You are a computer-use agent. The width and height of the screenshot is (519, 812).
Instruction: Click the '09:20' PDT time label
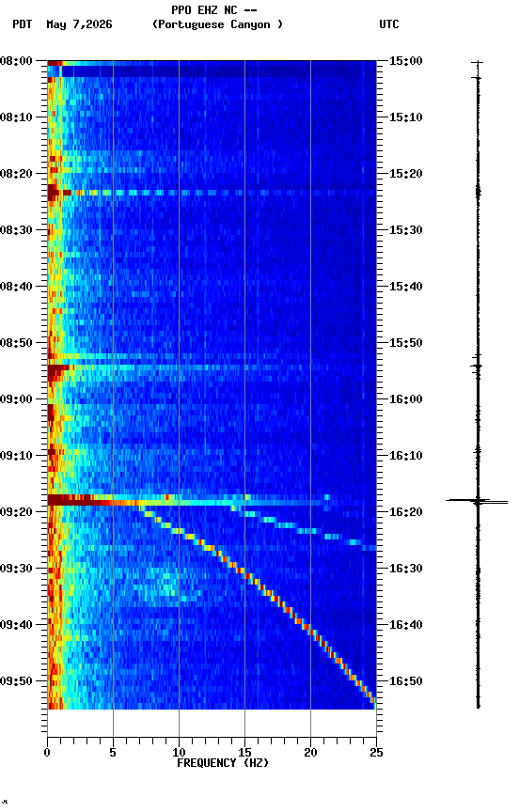point(16,512)
